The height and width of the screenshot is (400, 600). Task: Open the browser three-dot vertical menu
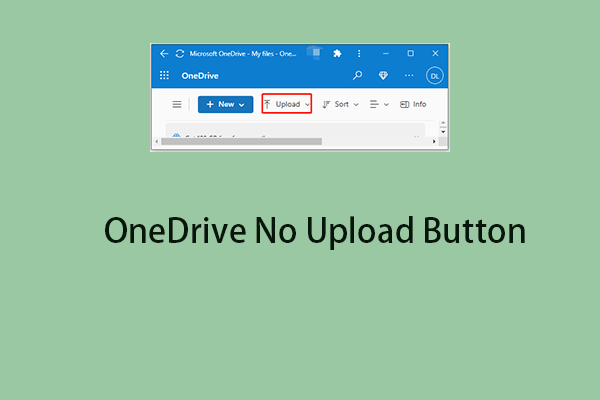coord(359,54)
